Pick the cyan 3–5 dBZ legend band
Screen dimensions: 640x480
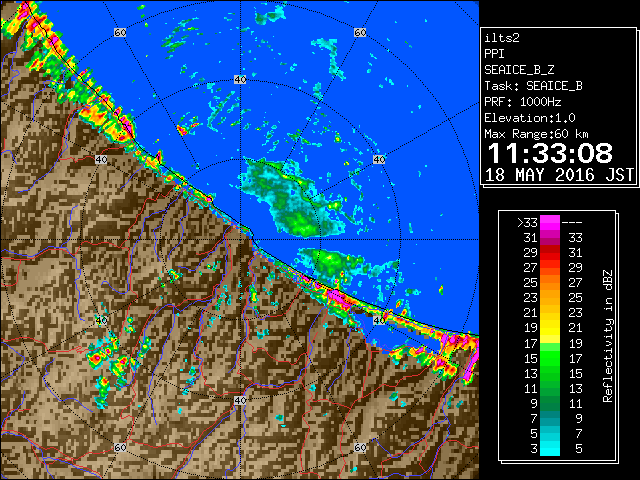[x=550, y=448]
